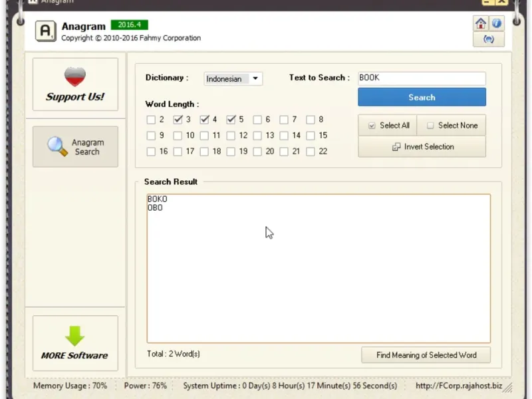Select BOKO in search results
This screenshot has width=532, height=399.
coord(157,199)
